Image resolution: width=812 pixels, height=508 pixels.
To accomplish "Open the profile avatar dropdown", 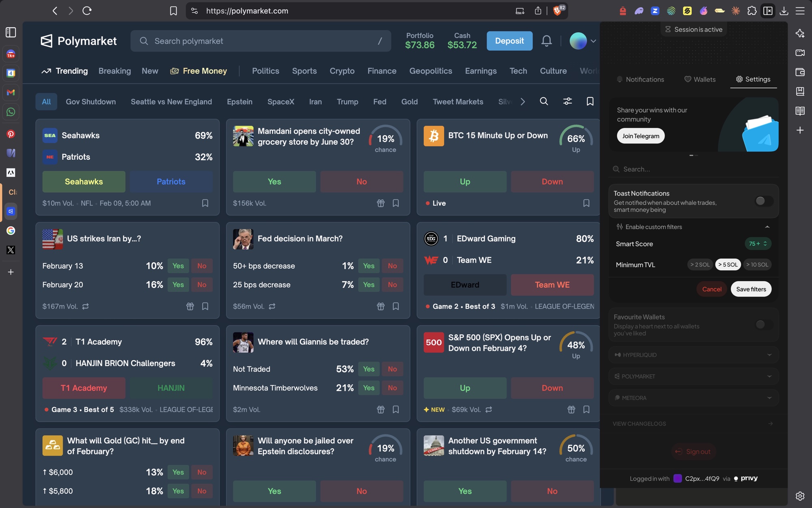I will (583, 41).
